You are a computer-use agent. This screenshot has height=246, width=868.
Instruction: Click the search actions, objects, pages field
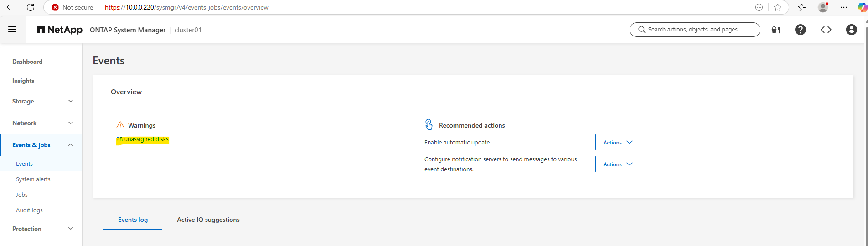coord(695,30)
